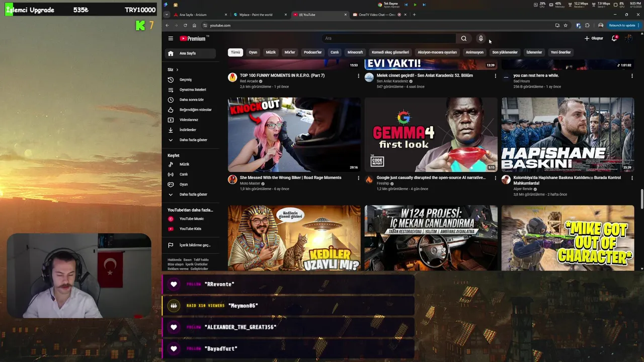Open more options for TOP 100 FUNNY MOMENTS video

[358, 76]
